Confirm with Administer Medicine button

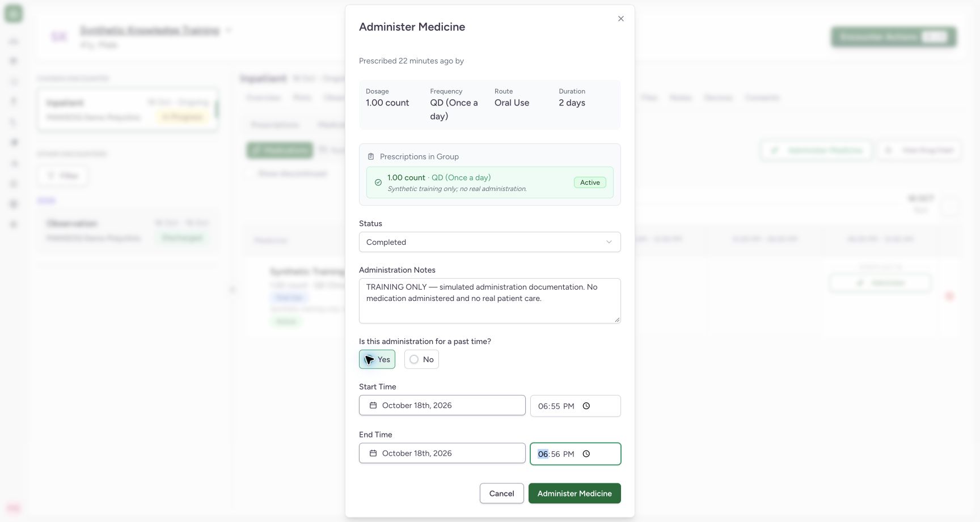575,494
